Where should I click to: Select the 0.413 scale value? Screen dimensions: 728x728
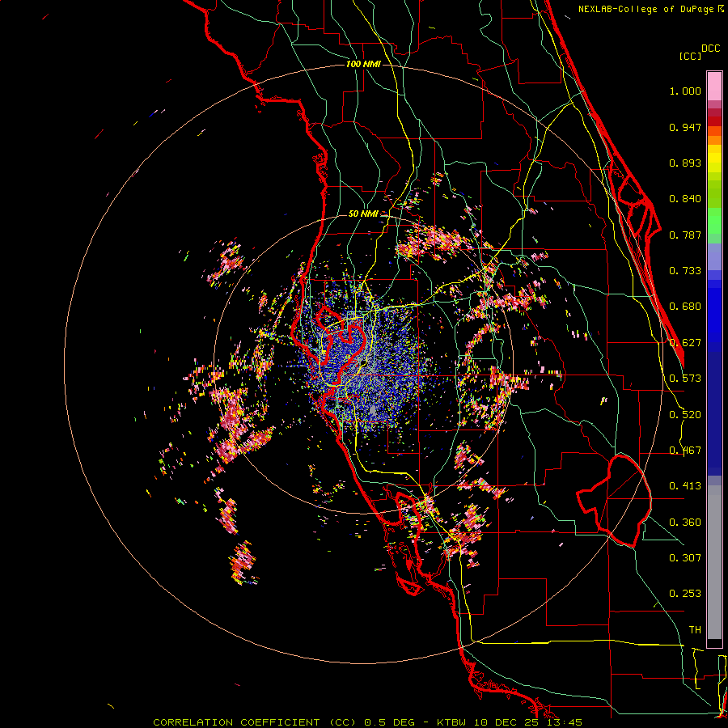685,486
